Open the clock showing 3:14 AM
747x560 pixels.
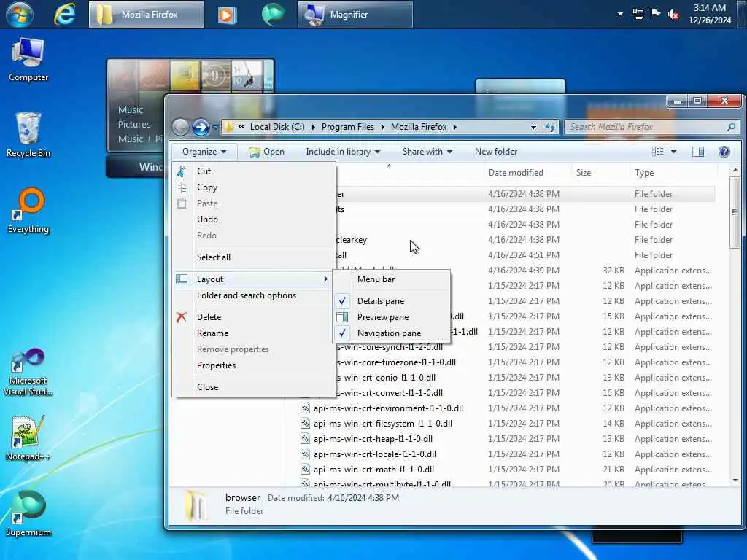tap(709, 14)
